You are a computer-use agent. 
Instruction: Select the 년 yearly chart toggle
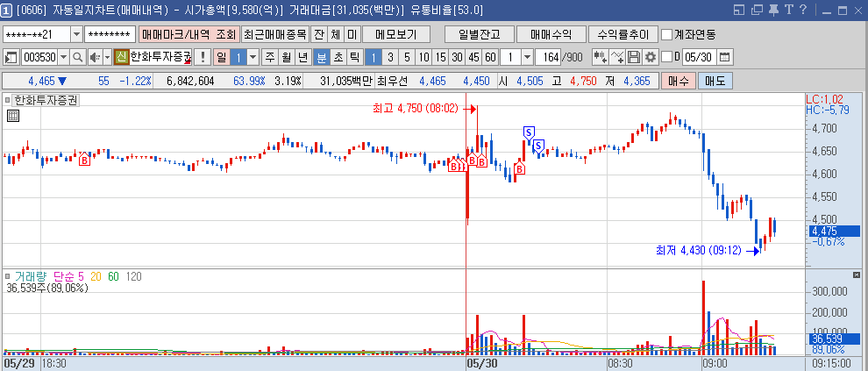(302, 57)
